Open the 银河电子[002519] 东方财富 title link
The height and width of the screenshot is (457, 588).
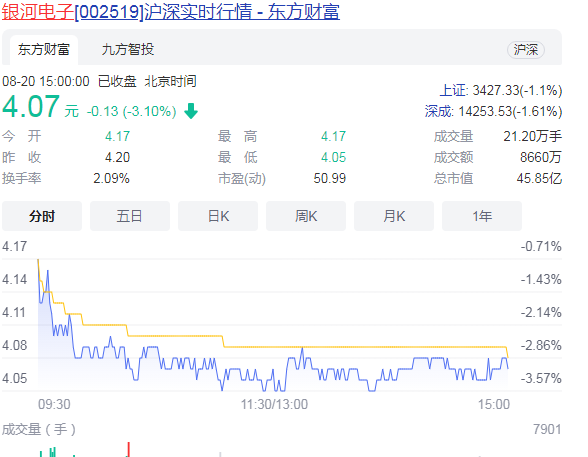pyautogui.click(x=171, y=11)
